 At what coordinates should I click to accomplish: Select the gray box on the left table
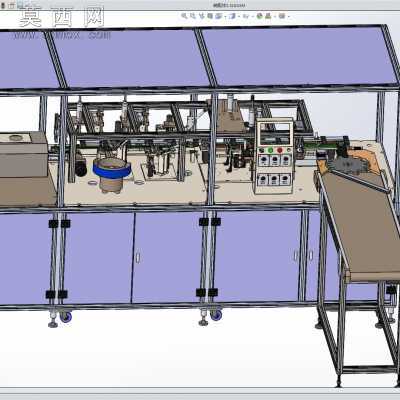[23, 154]
